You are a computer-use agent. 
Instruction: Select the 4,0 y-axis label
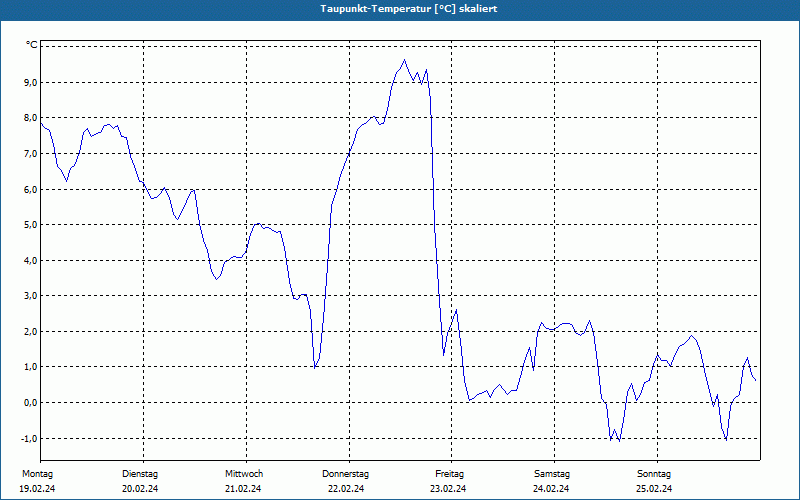pyautogui.click(x=30, y=260)
